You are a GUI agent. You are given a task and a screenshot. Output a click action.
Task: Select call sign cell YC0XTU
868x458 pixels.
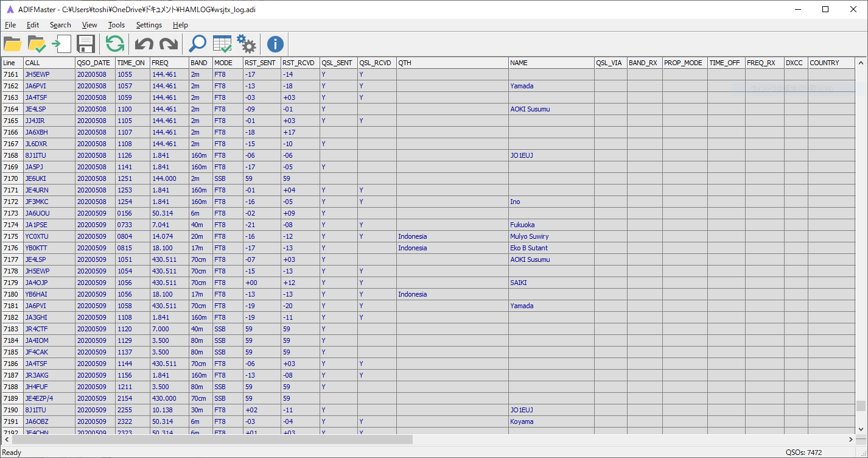49,236
